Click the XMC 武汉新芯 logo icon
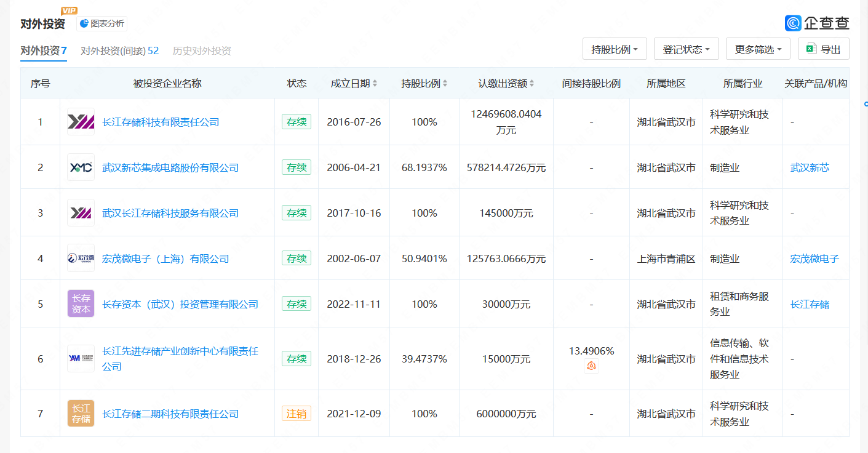 [81, 167]
